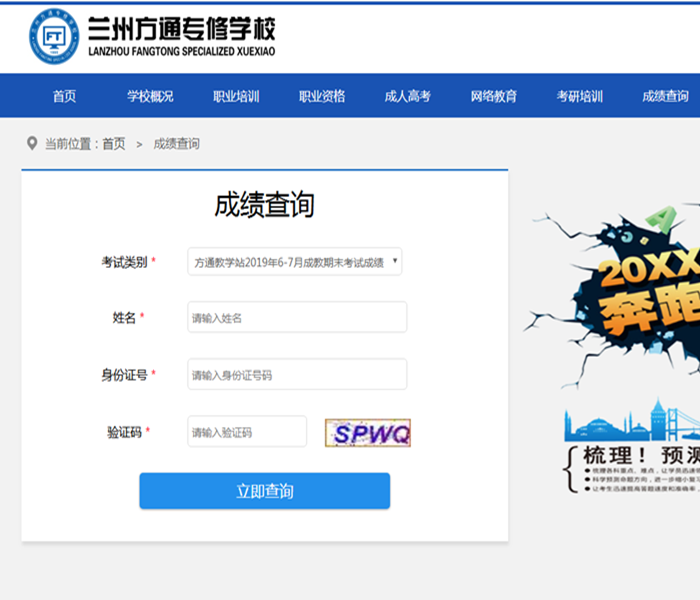Screen dimensions: 700x600
Task: Open 职业培训 navigation item
Action: click(236, 96)
